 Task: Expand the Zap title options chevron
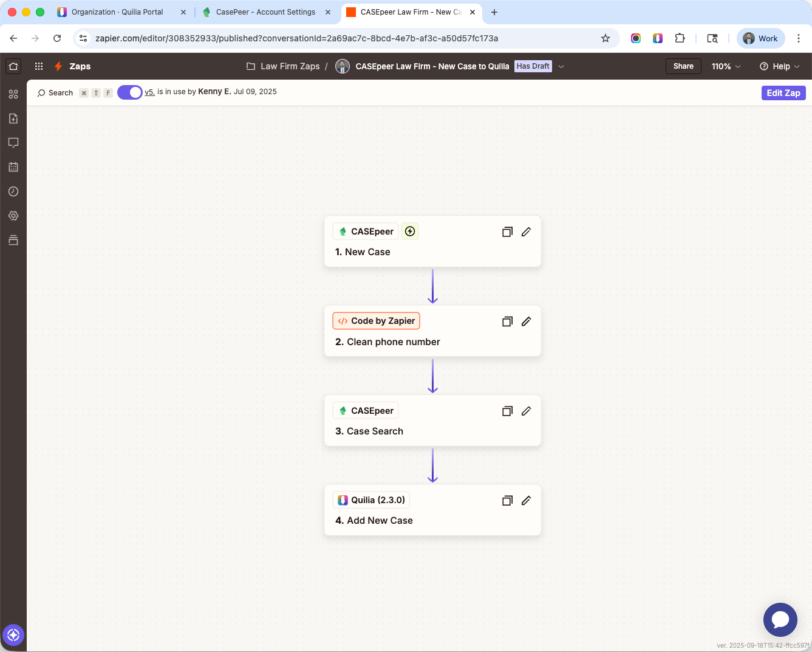(x=561, y=66)
